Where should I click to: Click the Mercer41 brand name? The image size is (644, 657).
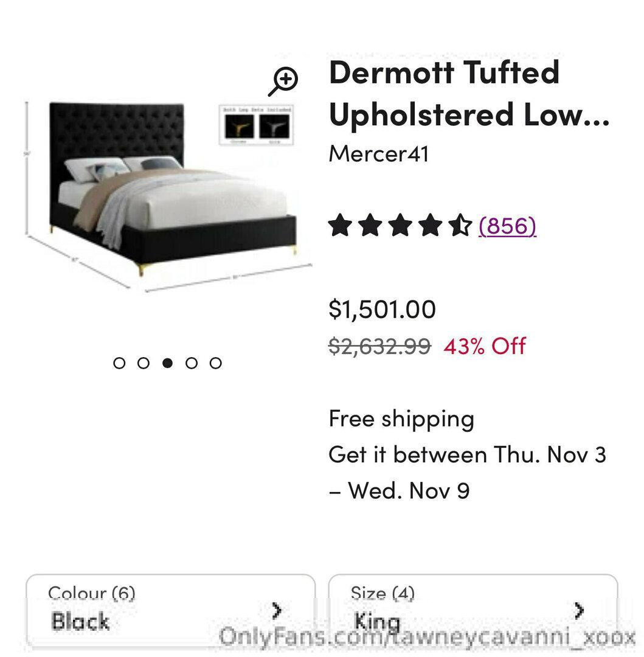point(379,153)
